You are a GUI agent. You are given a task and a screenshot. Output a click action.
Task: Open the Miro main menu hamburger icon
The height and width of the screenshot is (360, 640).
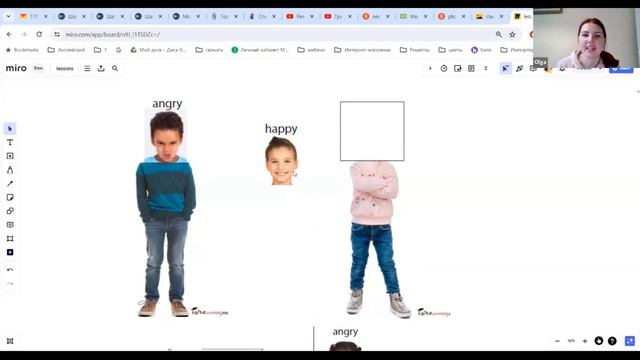[87, 68]
